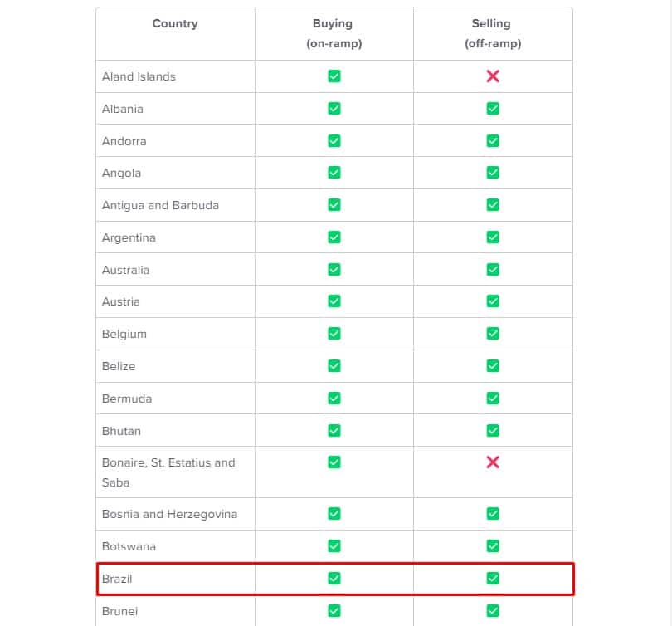This screenshot has height=626, width=672.
Task: Click Argentina's selling checkmark icon
Action: 493,237
